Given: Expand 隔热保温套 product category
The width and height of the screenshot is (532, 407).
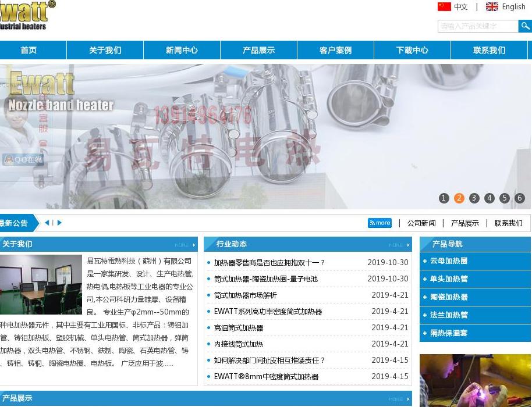Looking at the screenshot, I should click(x=475, y=333).
